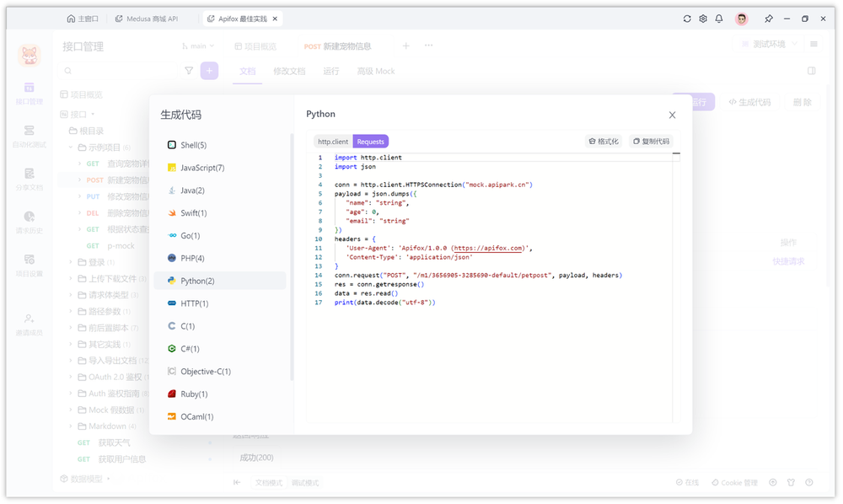
Task: Click the search input field above the directory tree
Action: pos(114,71)
